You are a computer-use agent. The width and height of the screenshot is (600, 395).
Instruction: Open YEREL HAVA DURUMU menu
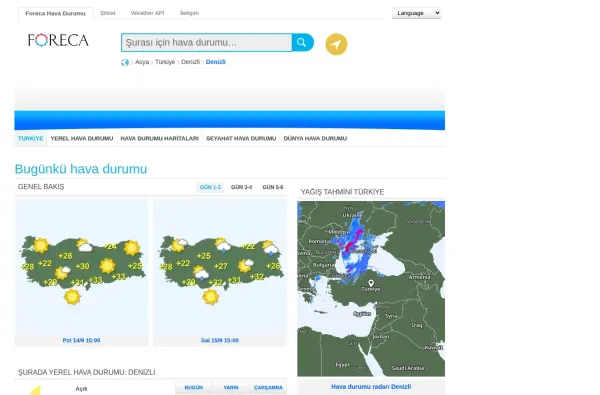click(x=82, y=139)
